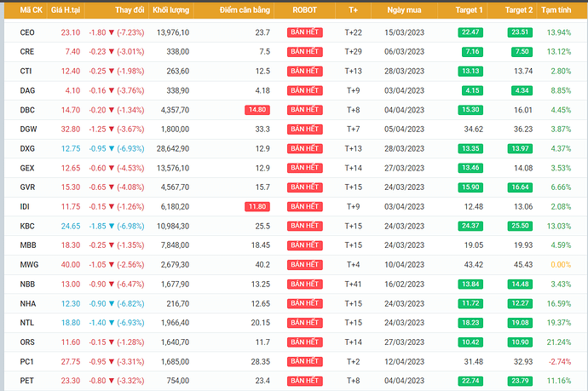
Task: Sort by the Giá H.tại column header
Action: pos(66,10)
